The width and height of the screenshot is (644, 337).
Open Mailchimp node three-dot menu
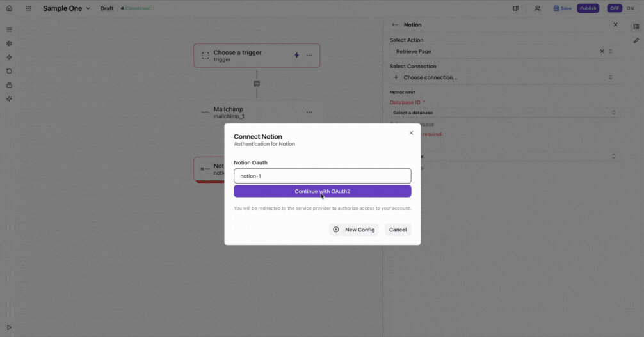coord(309,112)
